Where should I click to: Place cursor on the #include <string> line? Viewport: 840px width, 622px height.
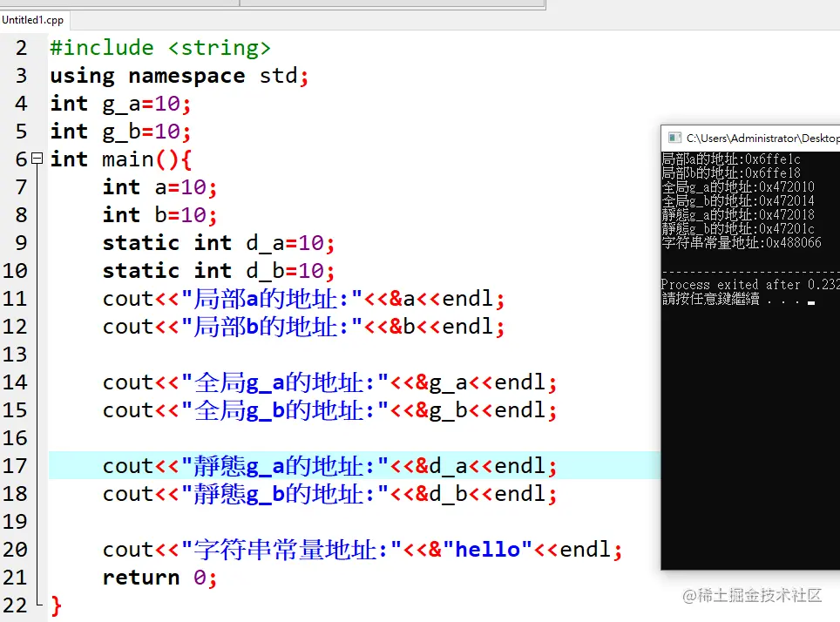(160, 48)
